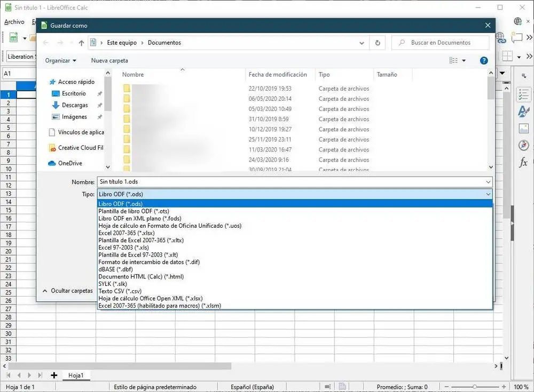Expand address bar history dropdown
This screenshot has height=392, width=534.
(x=362, y=43)
